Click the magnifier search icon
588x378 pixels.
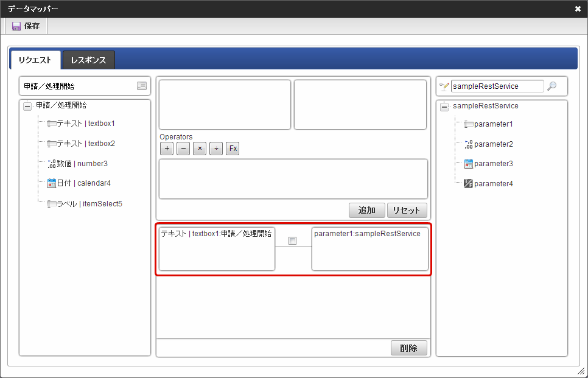(551, 86)
